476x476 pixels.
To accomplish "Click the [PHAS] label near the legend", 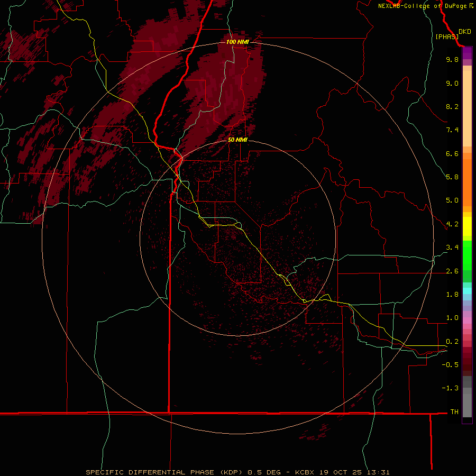I will click(447, 37).
